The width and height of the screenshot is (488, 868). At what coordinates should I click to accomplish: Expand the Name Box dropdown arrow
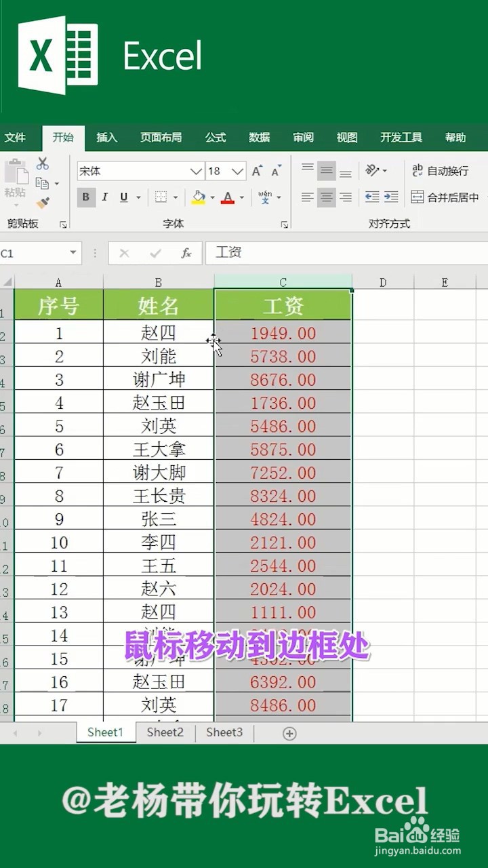pyautogui.click(x=73, y=253)
